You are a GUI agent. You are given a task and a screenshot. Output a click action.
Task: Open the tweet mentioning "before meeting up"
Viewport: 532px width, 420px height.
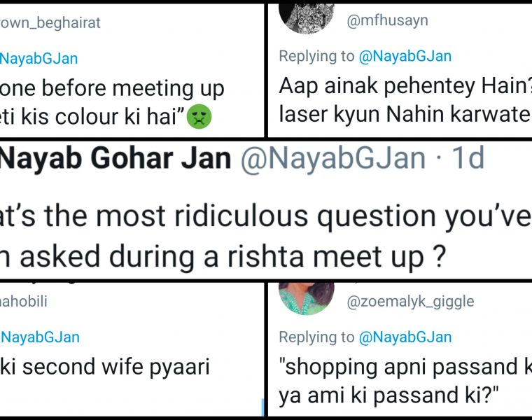[x=112, y=89]
